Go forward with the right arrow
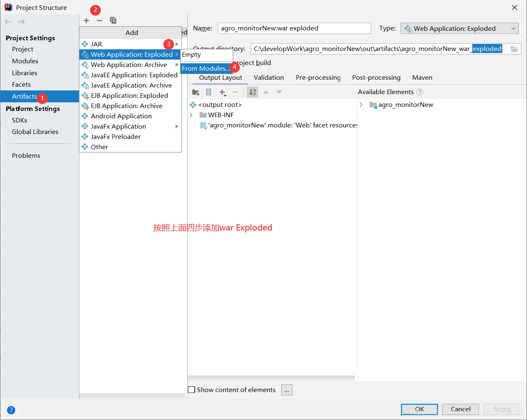This screenshot has width=527, height=420. [21, 22]
